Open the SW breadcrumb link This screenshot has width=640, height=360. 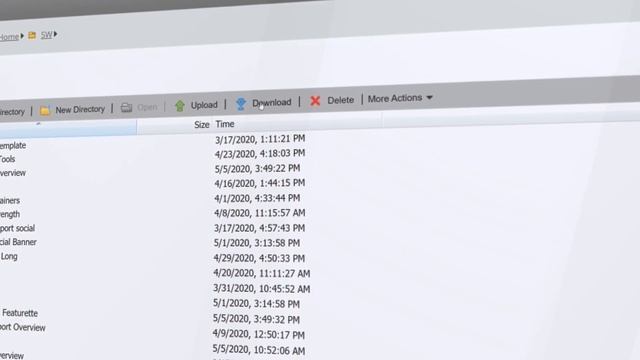[46, 35]
